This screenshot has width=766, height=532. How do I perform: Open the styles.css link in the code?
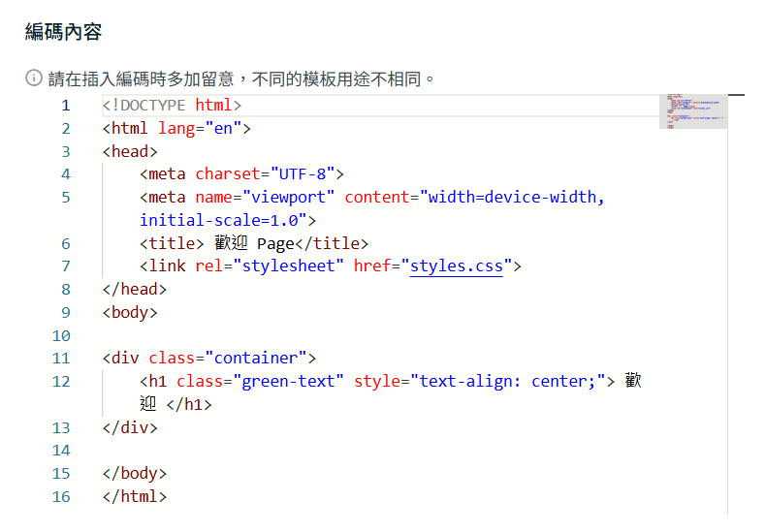click(x=456, y=266)
